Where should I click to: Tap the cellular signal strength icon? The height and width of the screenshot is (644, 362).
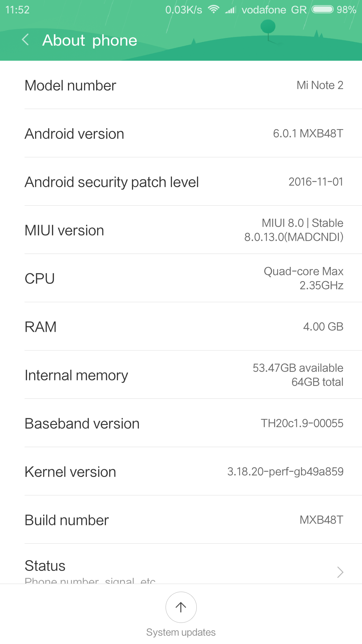pyautogui.click(x=230, y=10)
